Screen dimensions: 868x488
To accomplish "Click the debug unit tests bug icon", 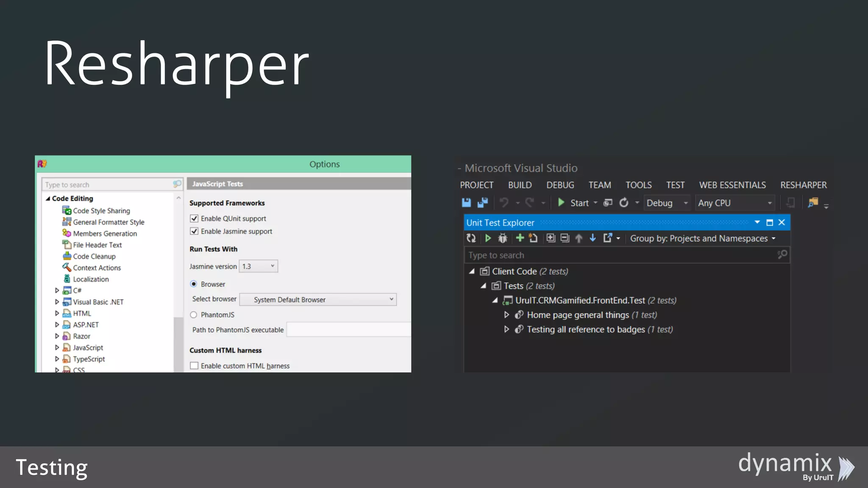I will click(503, 238).
